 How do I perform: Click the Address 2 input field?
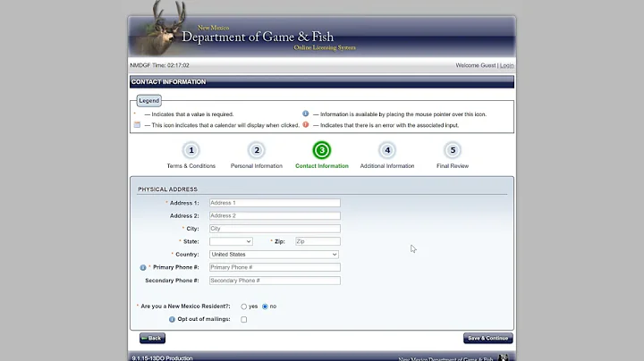(x=275, y=215)
